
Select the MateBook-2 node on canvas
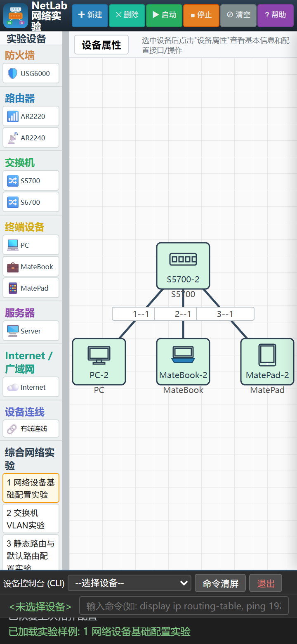pyautogui.click(x=183, y=362)
